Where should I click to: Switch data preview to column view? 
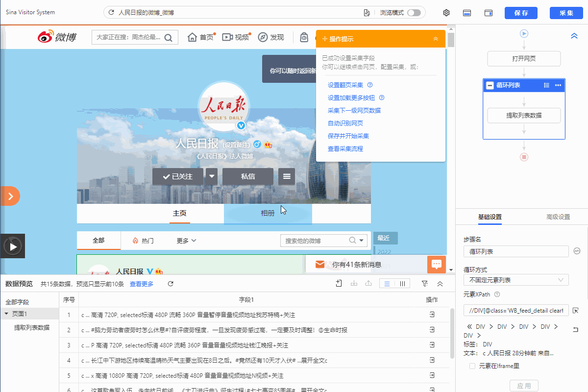[x=402, y=284]
